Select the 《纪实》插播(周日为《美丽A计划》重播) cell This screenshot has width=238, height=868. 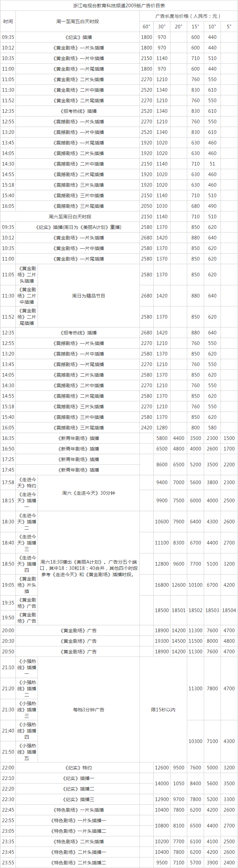(78, 227)
